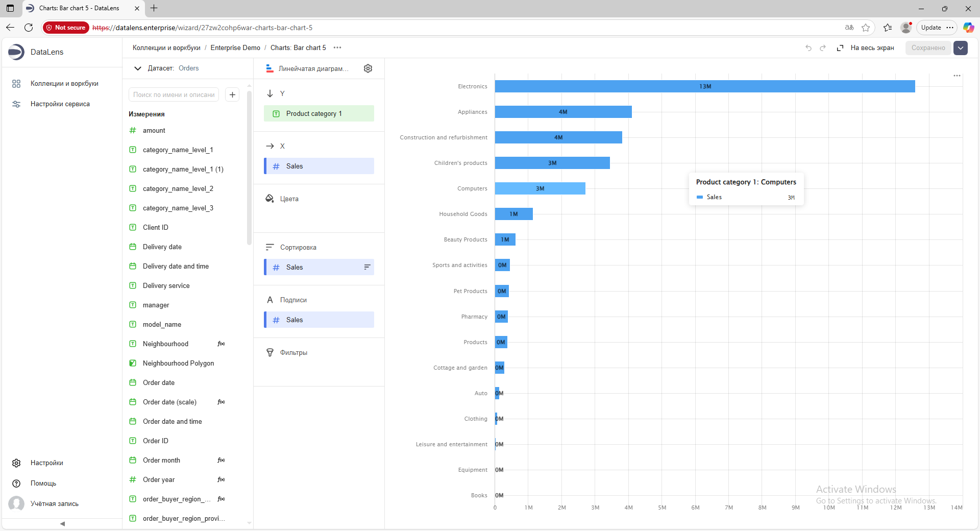Open the save options dropdown arrow
Image resolution: width=980 pixels, height=531 pixels.
(961, 48)
